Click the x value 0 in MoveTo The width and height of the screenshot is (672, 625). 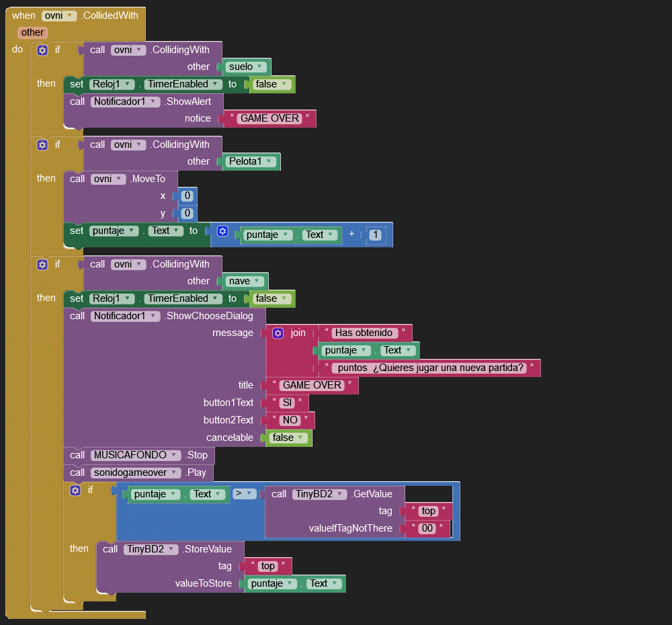(187, 196)
